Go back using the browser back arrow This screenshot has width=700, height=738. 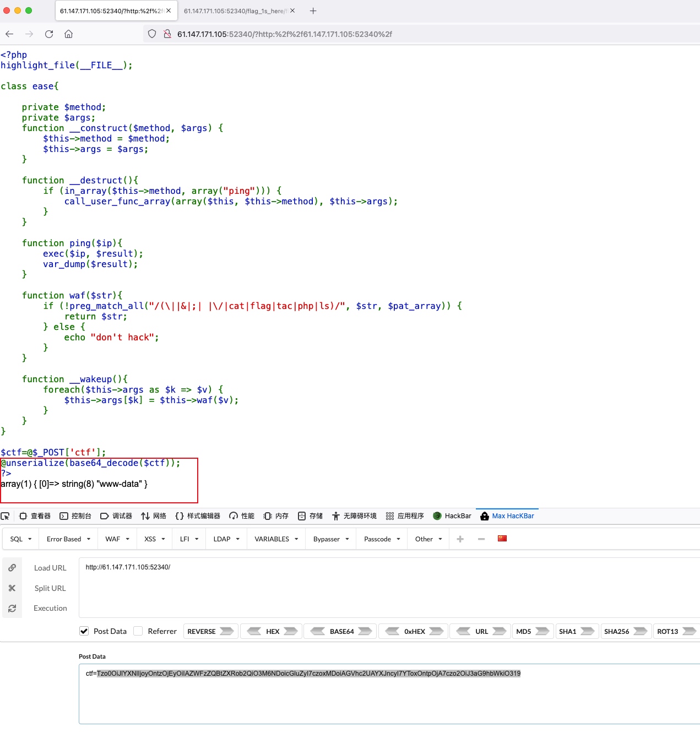[9, 34]
